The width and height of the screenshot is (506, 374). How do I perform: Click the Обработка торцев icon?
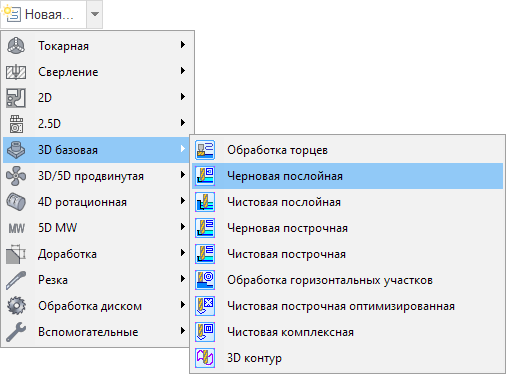(x=205, y=150)
